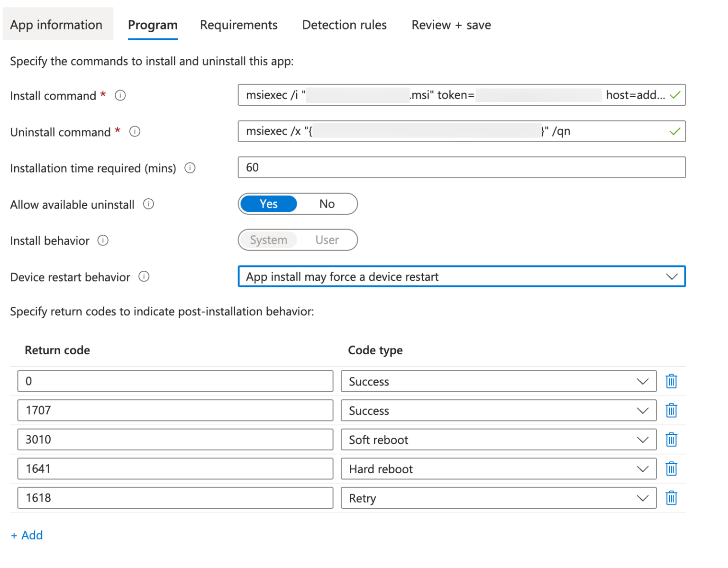The width and height of the screenshot is (728, 568).
Task: Remove return code 1707 via trash icon
Action: tap(671, 410)
